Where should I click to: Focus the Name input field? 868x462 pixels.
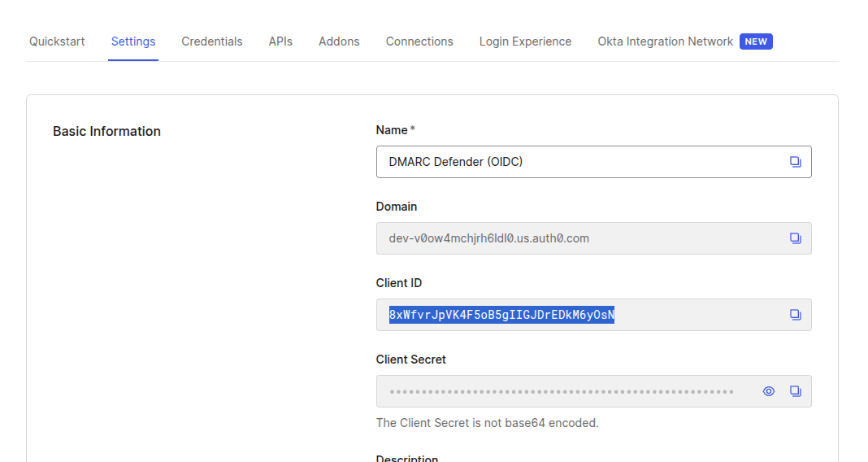tap(594, 162)
